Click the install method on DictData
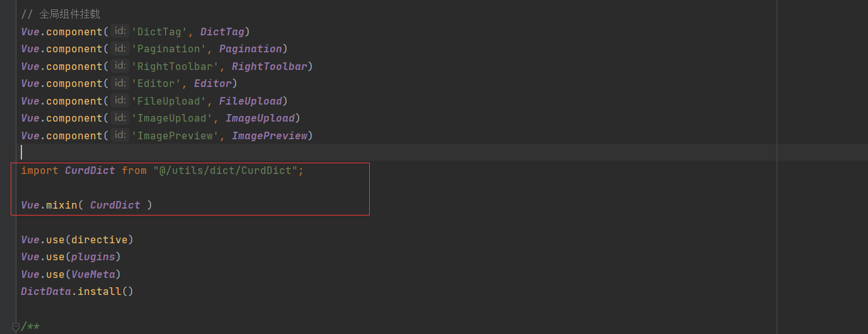Image resolution: width=868 pixels, height=334 pixels. (99, 291)
